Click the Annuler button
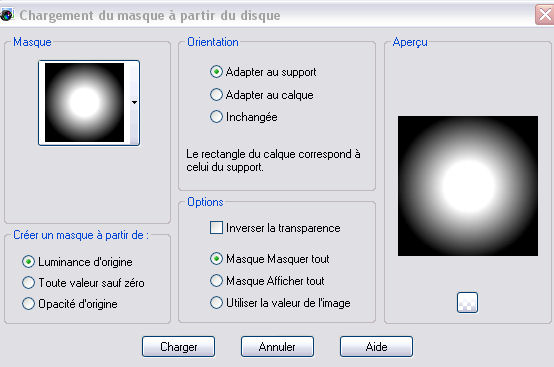This screenshot has height=367, width=554. (277, 347)
